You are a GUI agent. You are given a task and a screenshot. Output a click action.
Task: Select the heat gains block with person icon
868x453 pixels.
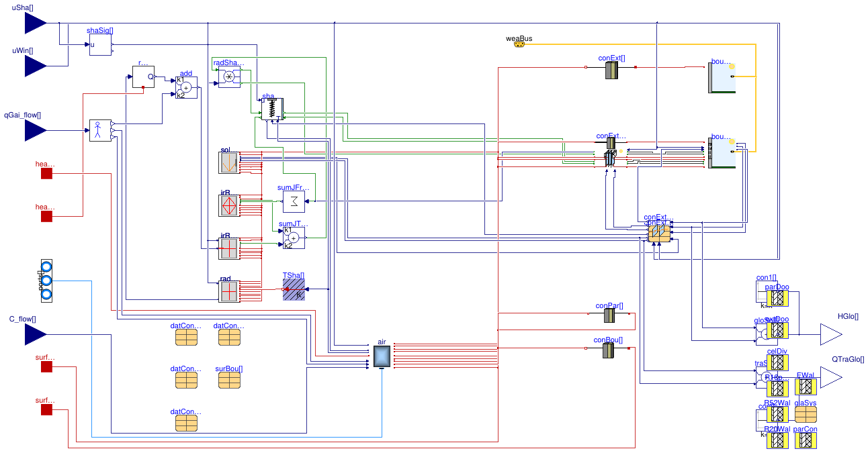(101, 131)
